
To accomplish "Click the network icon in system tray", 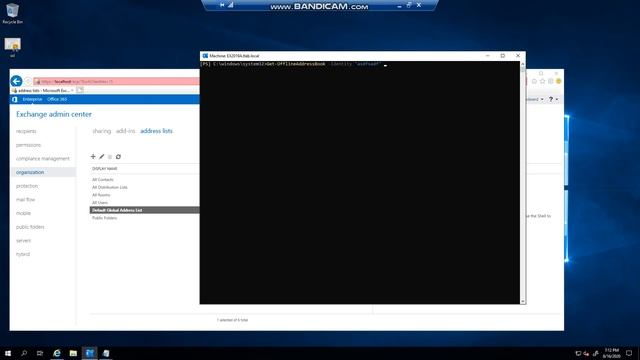I will (578, 353).
